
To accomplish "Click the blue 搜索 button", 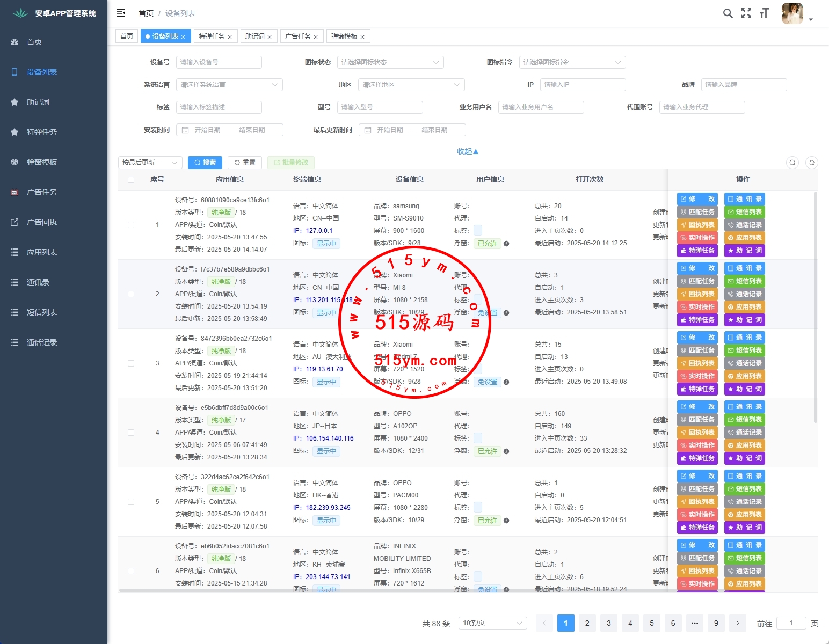I will [x=205, y=163].
